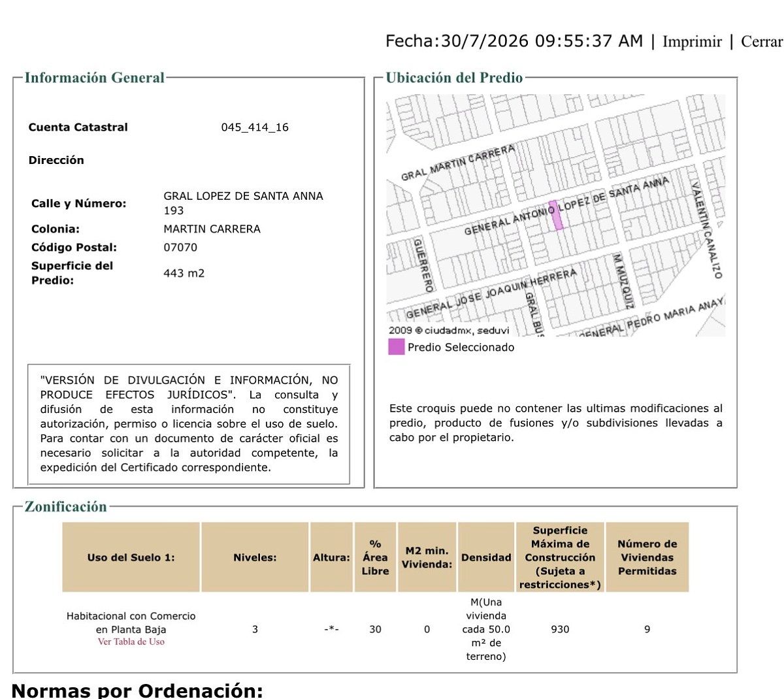784x699 pixels.
Task: Click the density description cell
Action: tap(486, 629)
